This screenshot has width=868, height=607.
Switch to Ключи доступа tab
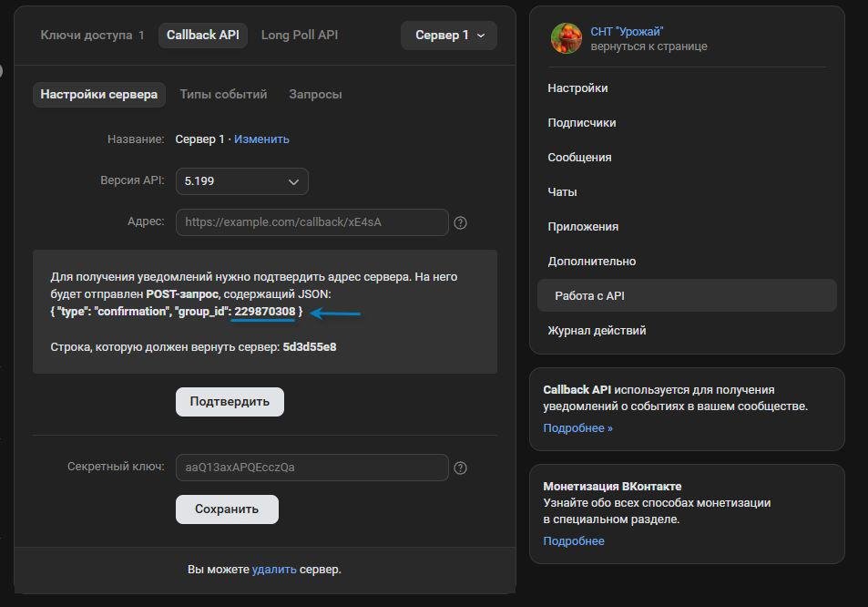[92, 36]
